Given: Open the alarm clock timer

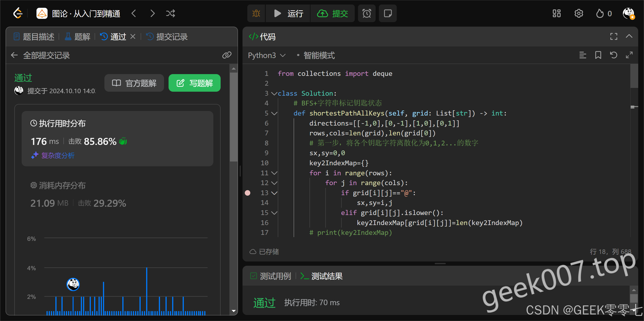Looking at the screenshot, I should pyautogui.click(x=367, y=13).
